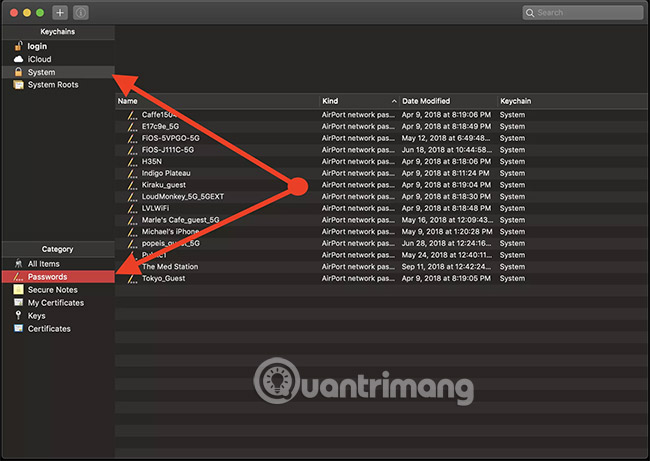
Task: Open Secure Notes category
Action: pyautogui.click(x=52, y=289)
